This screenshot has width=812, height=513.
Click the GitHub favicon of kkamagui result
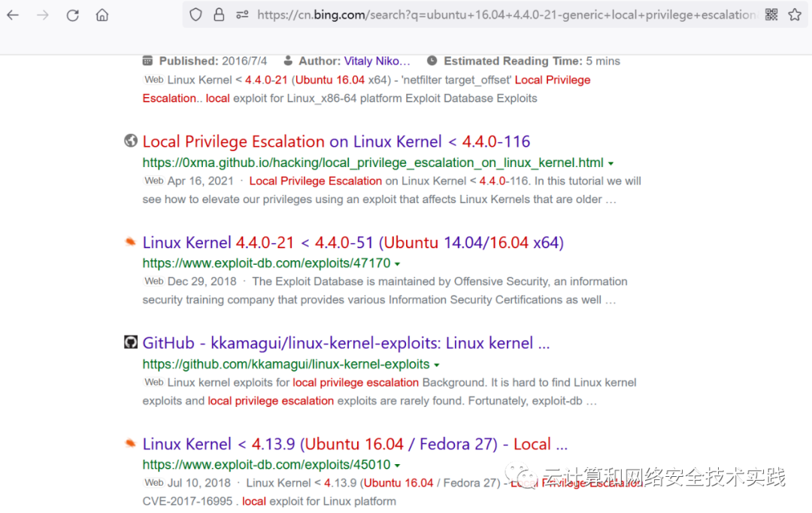click(131, 342)
